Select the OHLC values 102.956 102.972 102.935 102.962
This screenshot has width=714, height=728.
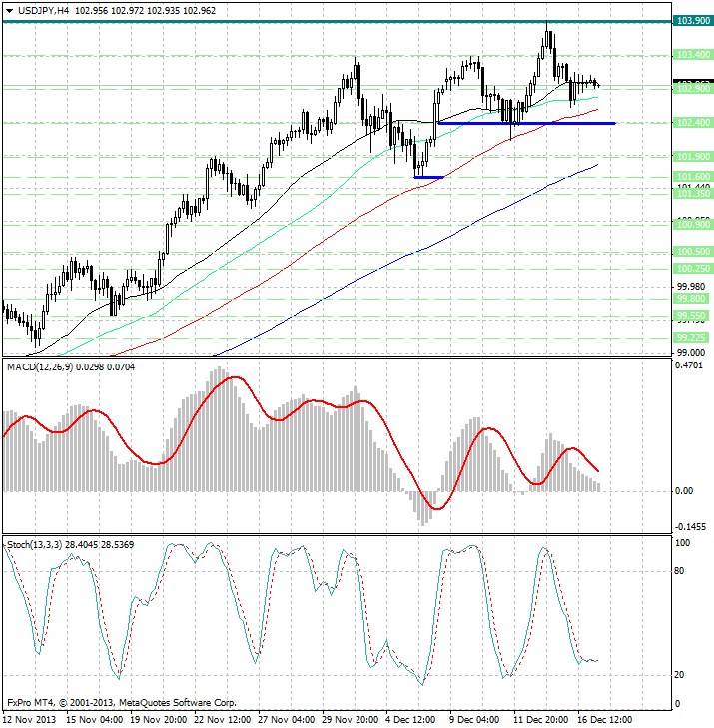[x=146, y=10]
